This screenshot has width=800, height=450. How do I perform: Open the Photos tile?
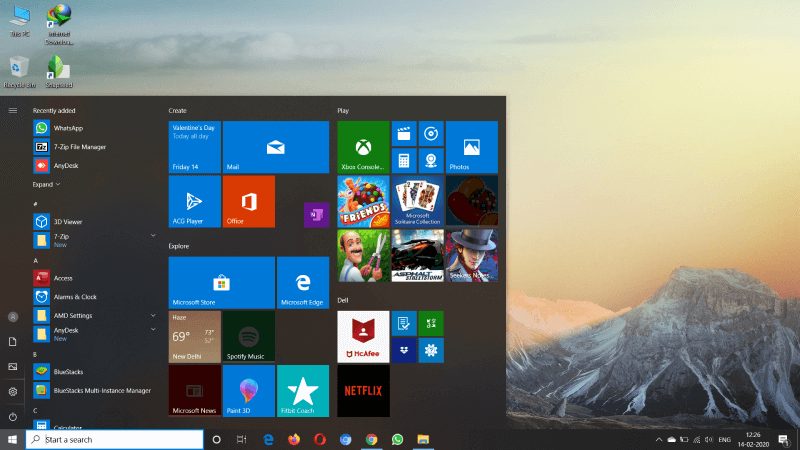click(471, 147)
